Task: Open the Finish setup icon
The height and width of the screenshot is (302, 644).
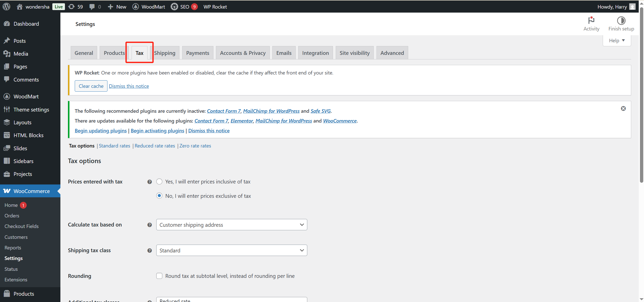Action: (x=621, y=21)
